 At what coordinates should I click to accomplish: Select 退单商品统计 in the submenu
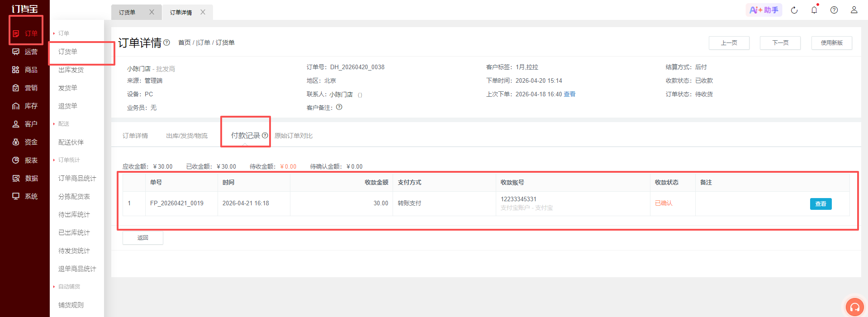[77, 269]
